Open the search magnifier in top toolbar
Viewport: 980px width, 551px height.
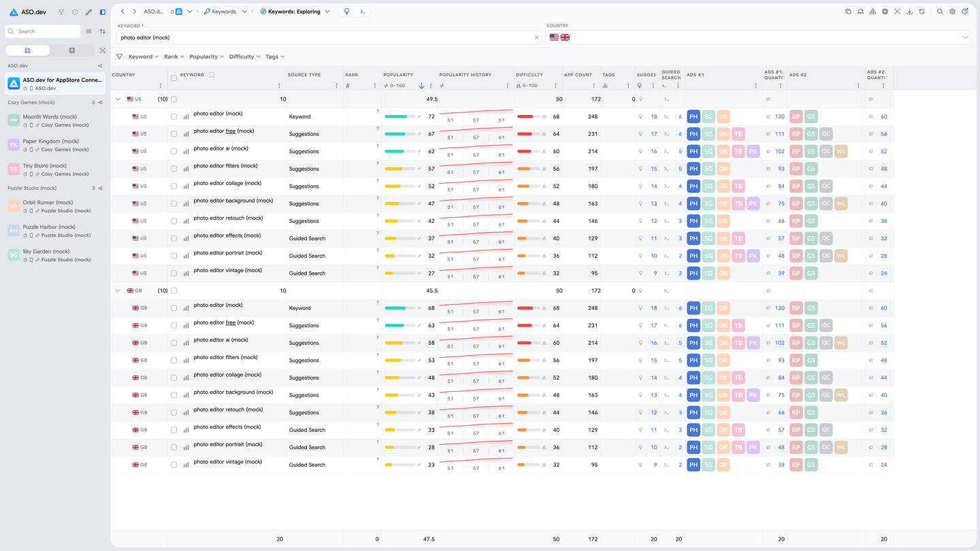pyautogui.click(x=940, y=12)
